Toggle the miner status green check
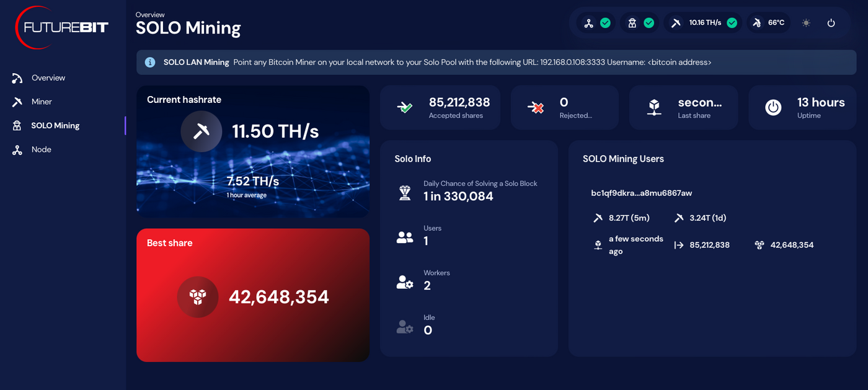868x390 pixels. [650, 22]
